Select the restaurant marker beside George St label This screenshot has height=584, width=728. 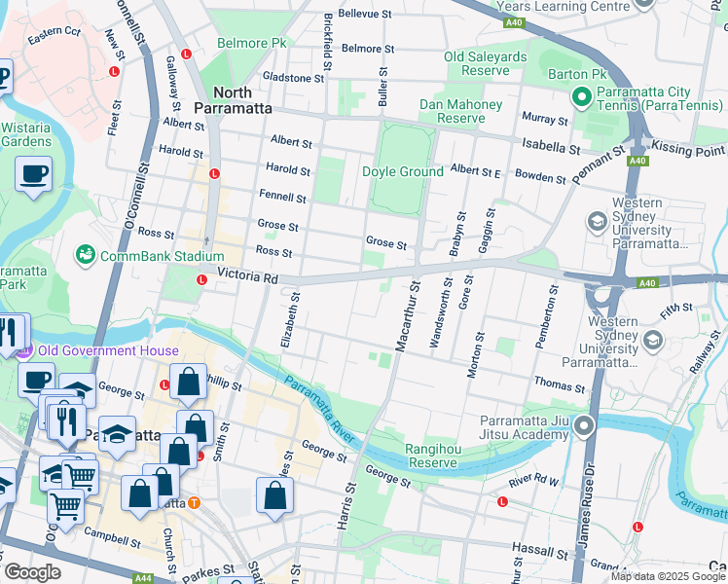pyautogui.click(x=67, y=424)
